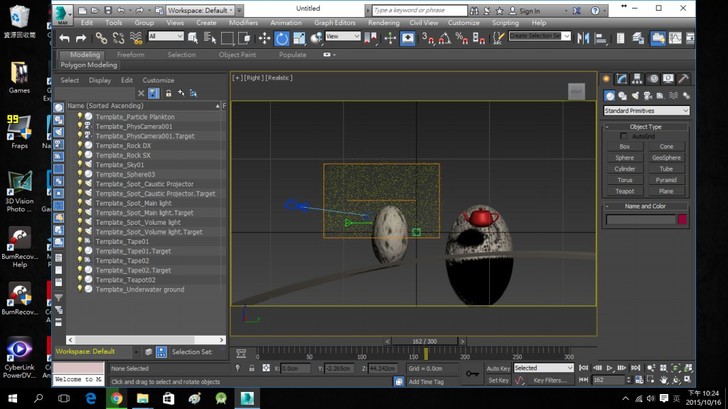Click the Teapot primitive button
This screenshot has width=728, height=409.
pos(624,190)
